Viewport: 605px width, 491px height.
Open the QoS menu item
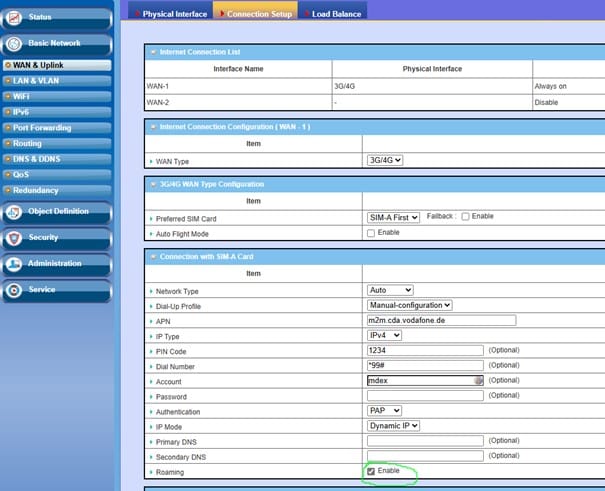[x=57, y=175]
